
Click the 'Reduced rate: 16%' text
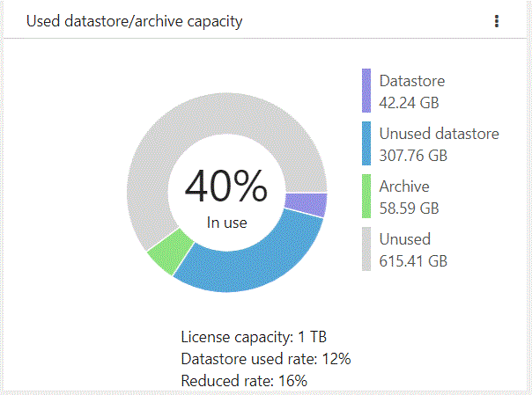pyautogui.click(x=244, y=381)
